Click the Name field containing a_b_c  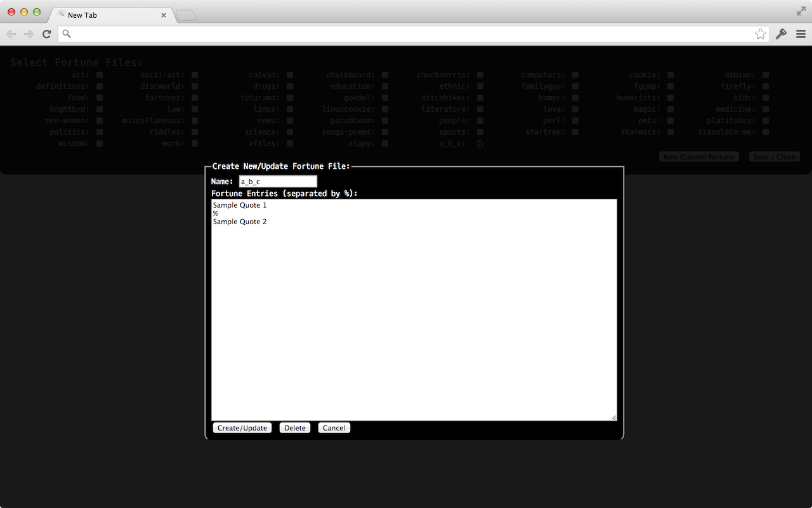coord(278,182)
